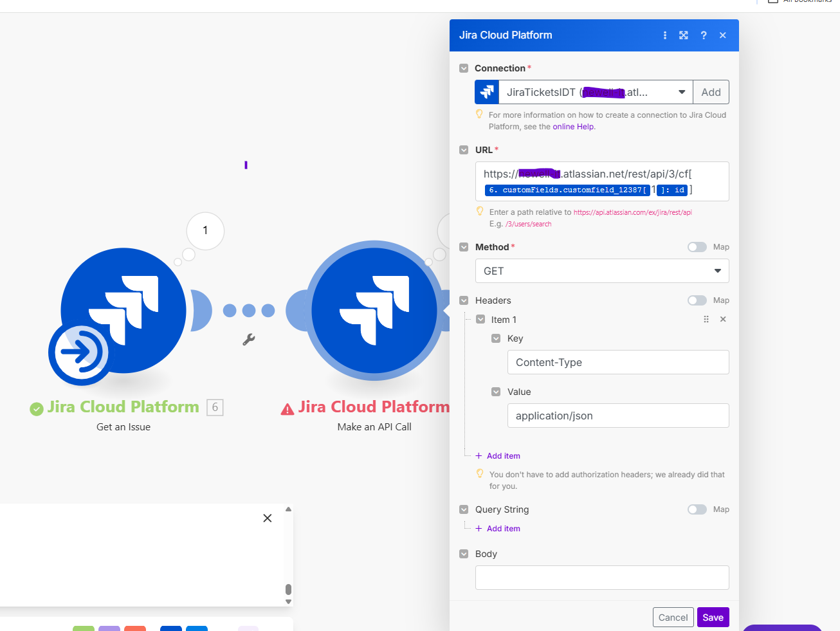Remove header Item 1
This screenshot has width=840, height=631.
[723, 319]
